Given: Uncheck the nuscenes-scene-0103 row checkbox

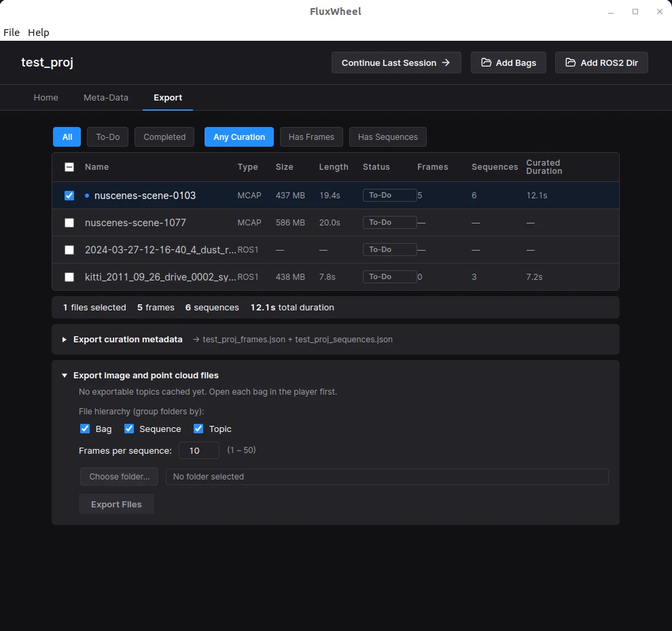Looking at the screenshot, I should [69, 196].
